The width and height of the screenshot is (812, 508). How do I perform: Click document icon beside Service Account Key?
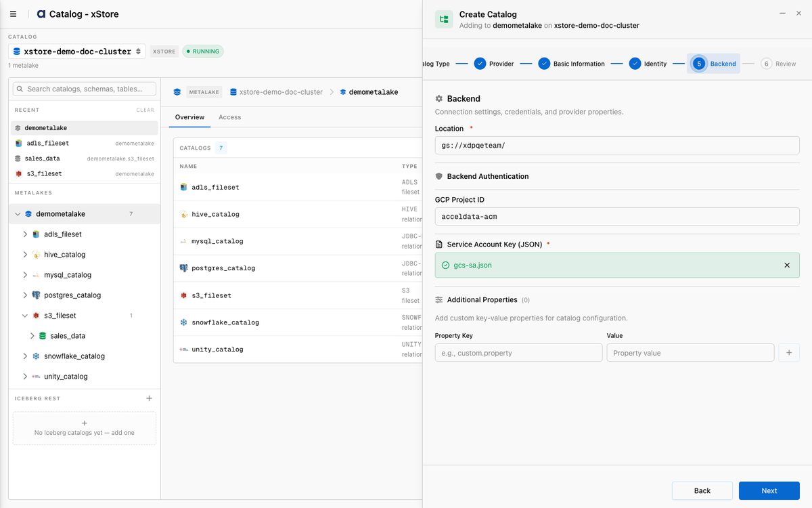pyautogui.click(x=439, y=244)
